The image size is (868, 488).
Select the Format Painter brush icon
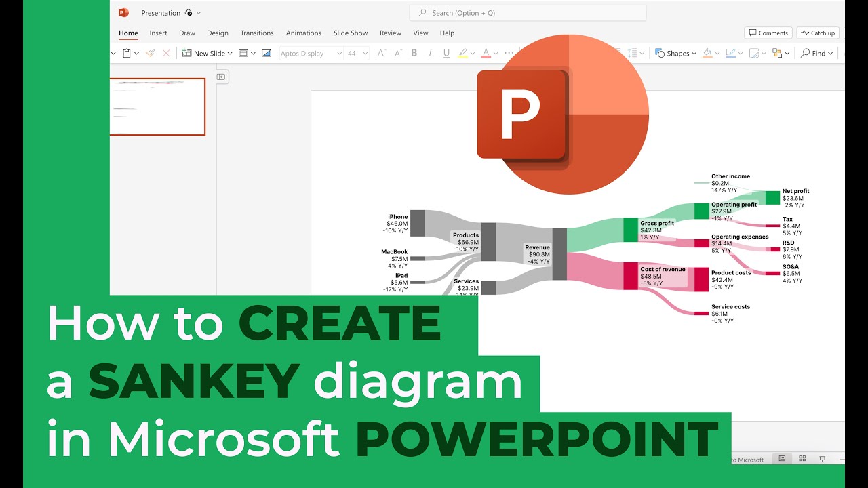(x=151, y=53)
